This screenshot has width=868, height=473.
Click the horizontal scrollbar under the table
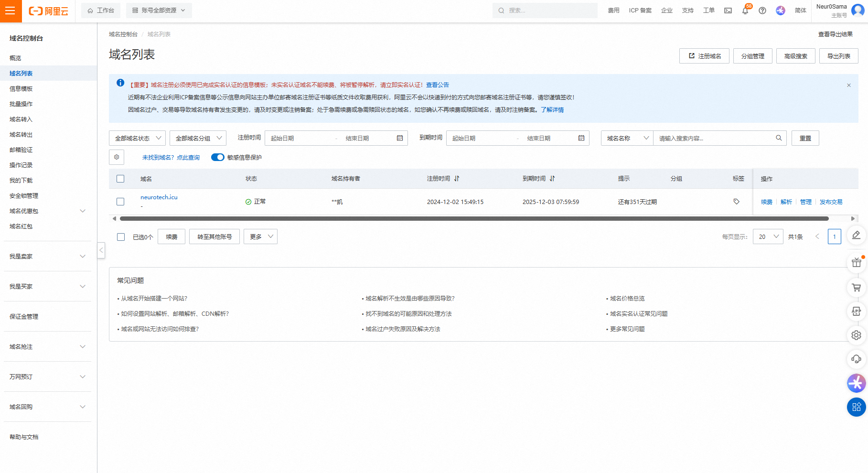[474, 218]
